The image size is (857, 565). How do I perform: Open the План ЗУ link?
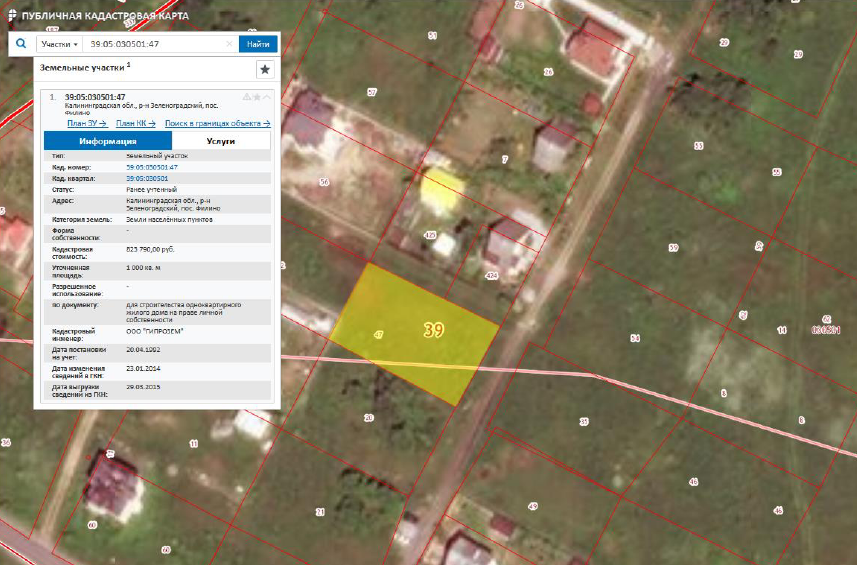(x=86, y=123)
